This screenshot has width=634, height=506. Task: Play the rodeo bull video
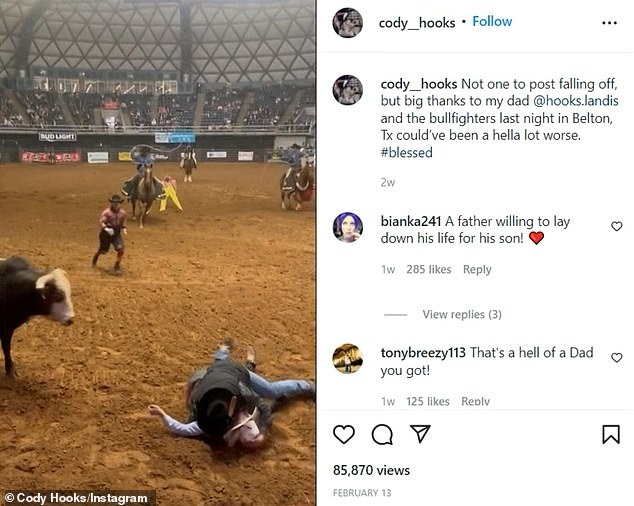coord(157,253)
